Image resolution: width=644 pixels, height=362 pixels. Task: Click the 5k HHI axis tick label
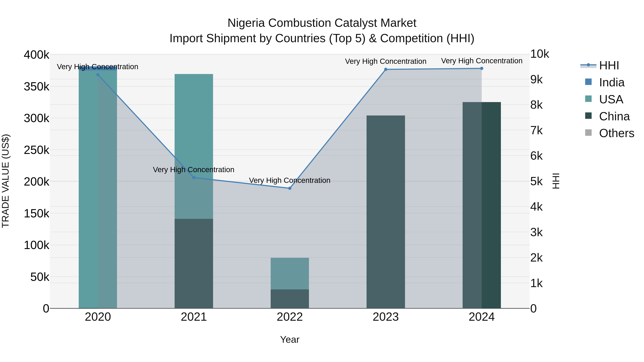point(536,181)
